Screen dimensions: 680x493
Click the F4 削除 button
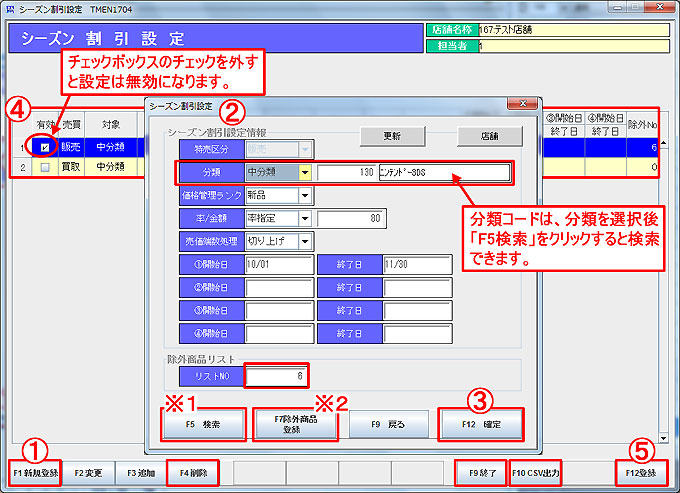193,473
